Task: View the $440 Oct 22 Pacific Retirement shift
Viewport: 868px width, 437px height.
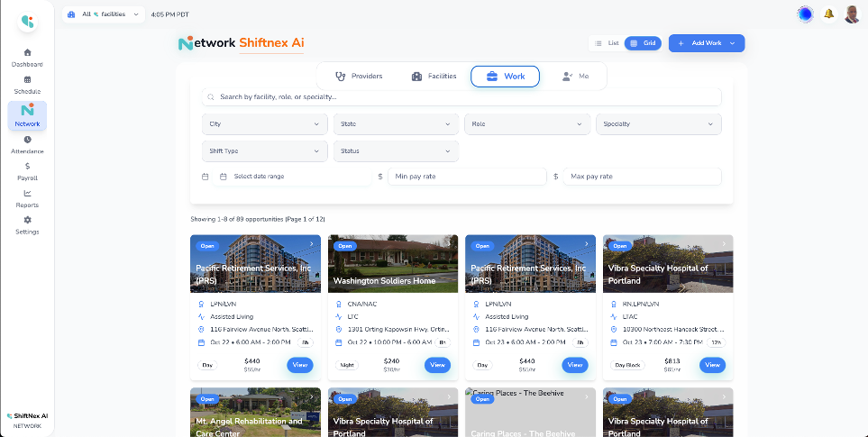Action: point(299,365)
